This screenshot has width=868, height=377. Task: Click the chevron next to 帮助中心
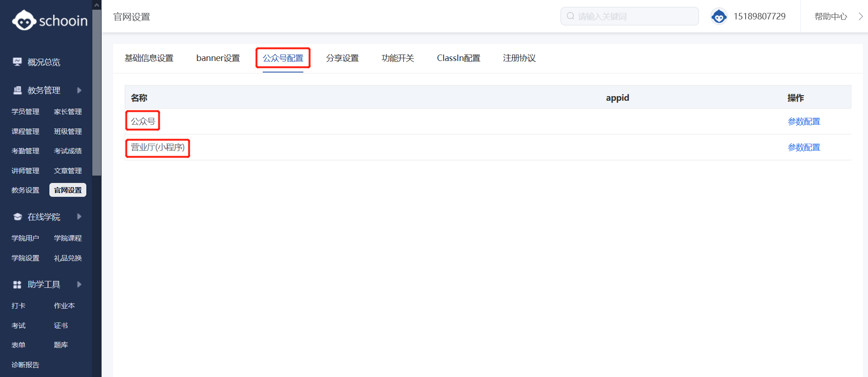click(x=861, y=16)
